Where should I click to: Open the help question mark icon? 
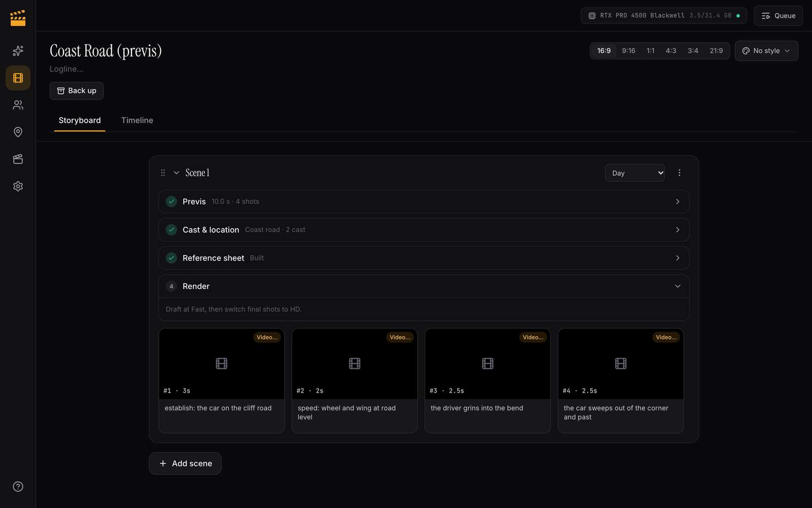click(x=18, y=487)
